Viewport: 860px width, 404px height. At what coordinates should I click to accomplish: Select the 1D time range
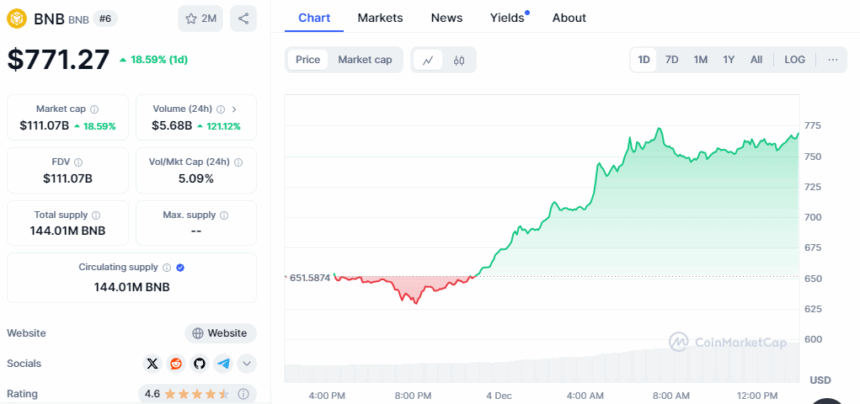[x=643, y=60]
